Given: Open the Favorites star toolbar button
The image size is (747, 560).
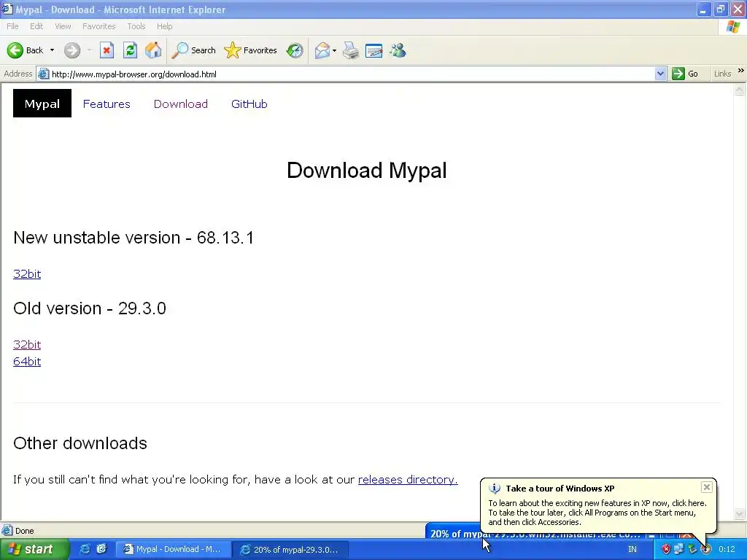Looking at the screenshot, I should pyautogui.click(x=251, y=50).
